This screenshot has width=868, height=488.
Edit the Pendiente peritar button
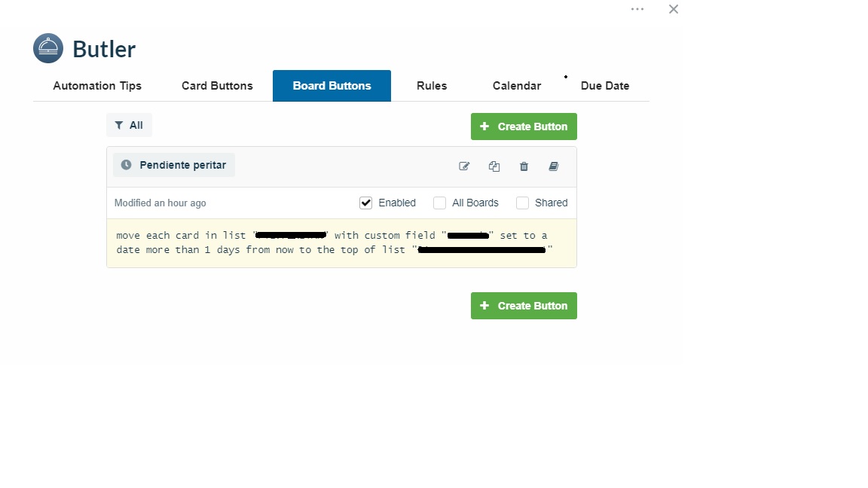click(x=464, y=166)
